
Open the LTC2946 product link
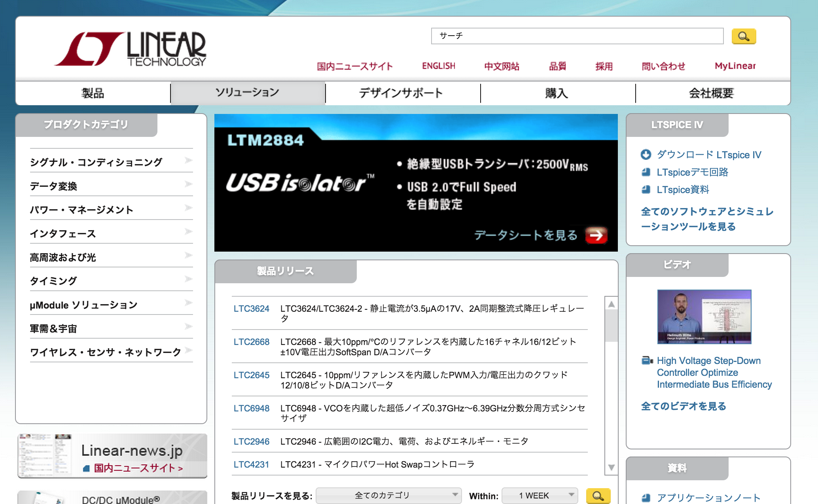point(251,441)
